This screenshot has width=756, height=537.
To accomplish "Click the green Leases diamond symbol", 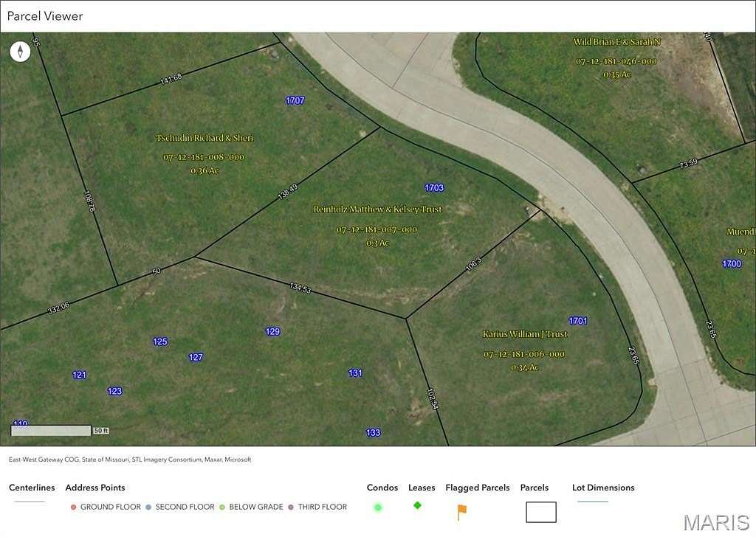I will coord(416,505).
